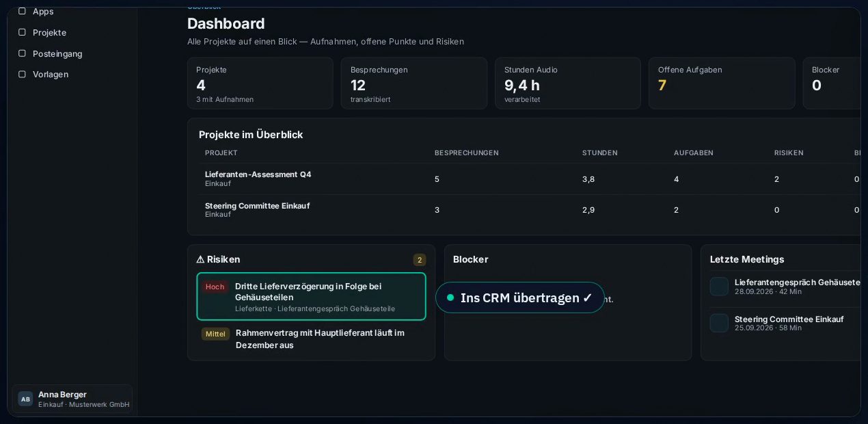Click the Letzte Meetings heading
Viewport: 868px width, 424px height.
point(747,259)
